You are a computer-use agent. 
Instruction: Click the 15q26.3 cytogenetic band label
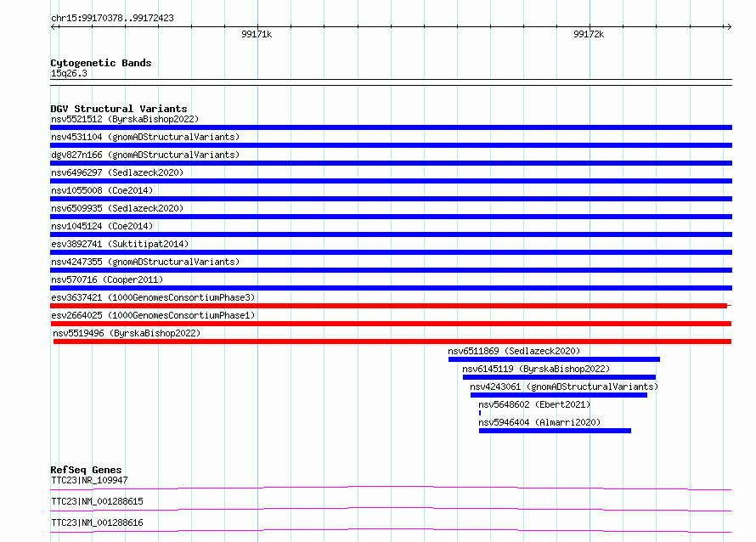click(x=69, y=73)
